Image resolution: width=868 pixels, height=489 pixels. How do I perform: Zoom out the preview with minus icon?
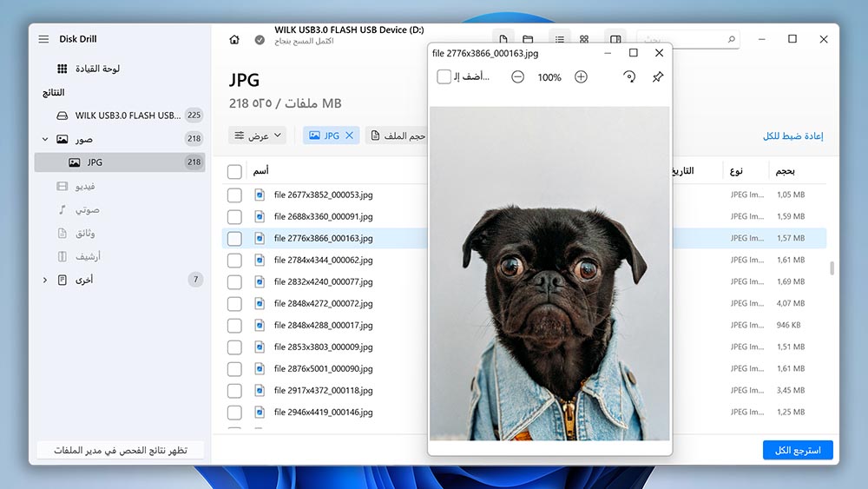pyautogui.click(x=517, y=77)
